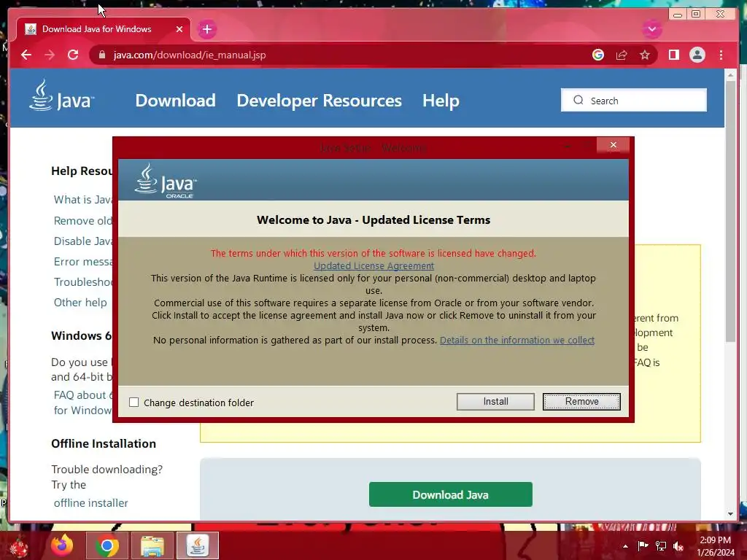747x560 pixels.
Task: Open the Disable Java link
Action: point(83,241)
